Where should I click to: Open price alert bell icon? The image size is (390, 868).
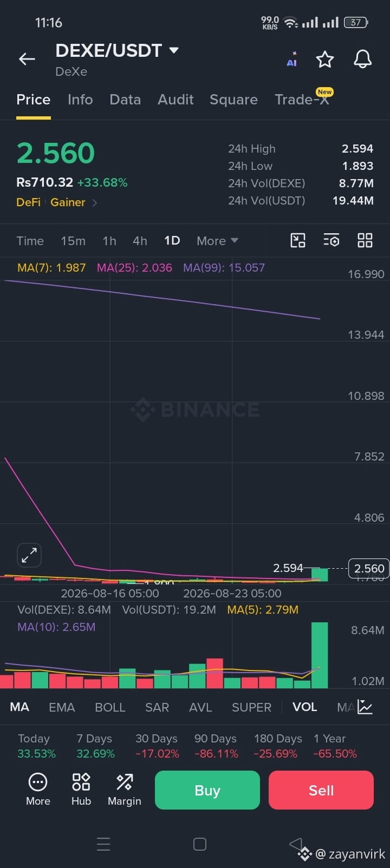pos(362,59)
